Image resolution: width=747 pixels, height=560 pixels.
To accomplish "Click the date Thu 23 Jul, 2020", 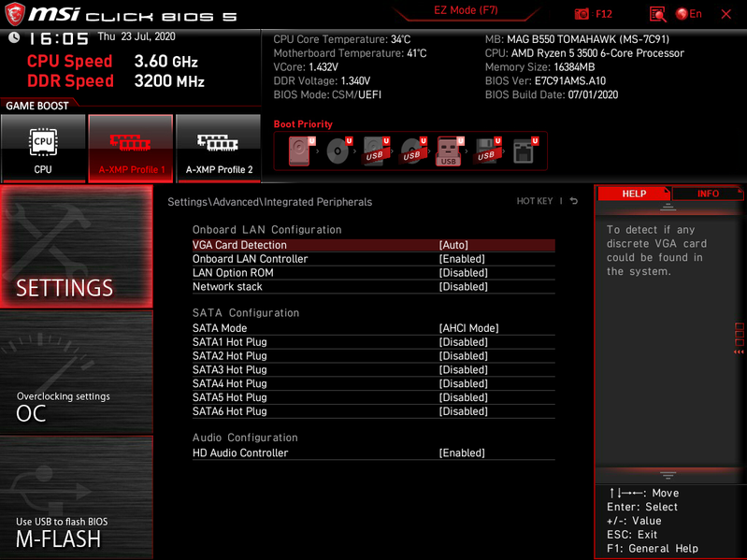I will [136, 36].
